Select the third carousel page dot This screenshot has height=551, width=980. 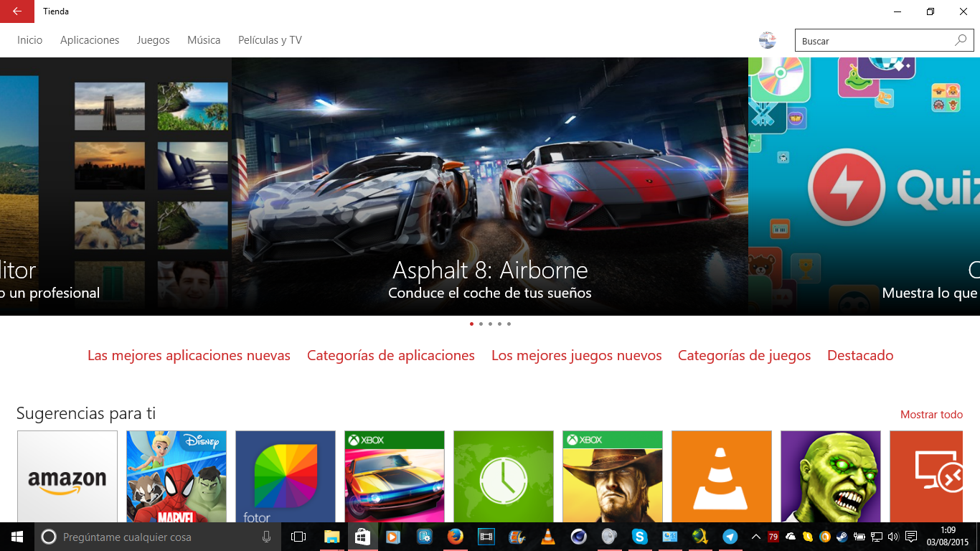click(x=490, y=324)
